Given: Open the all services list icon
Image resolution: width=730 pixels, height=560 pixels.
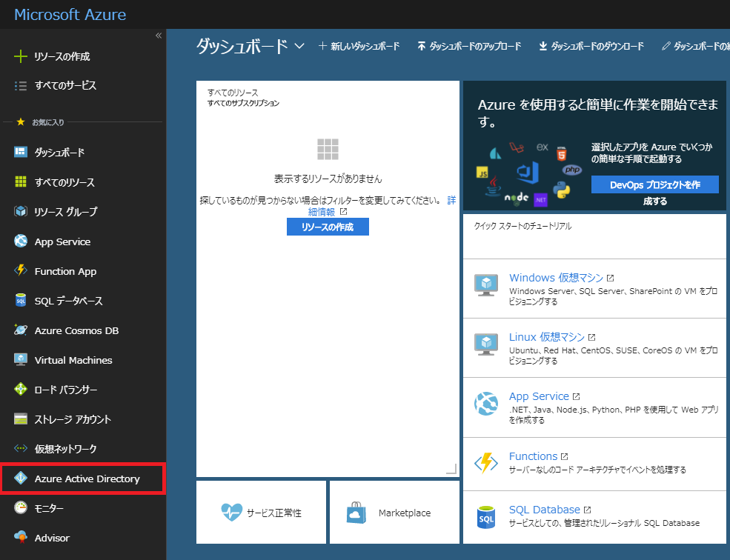Looking at the screenshot, I should [21, 86].
